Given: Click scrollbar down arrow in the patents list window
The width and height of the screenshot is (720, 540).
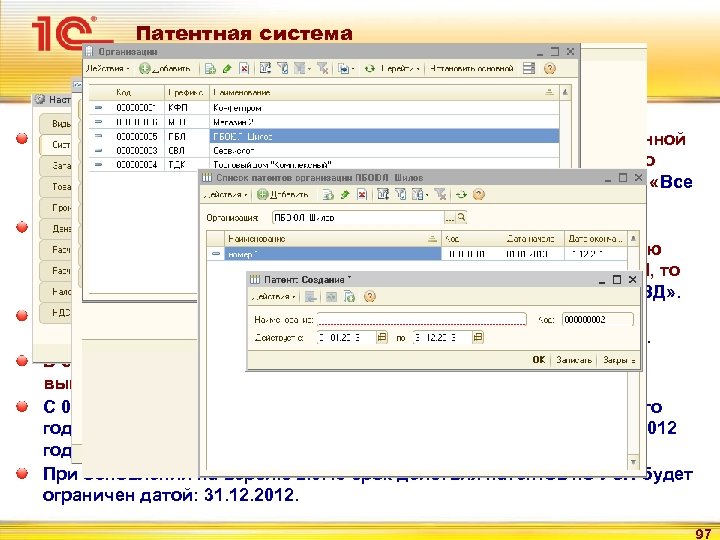Looking at the screenshot, I should click(633, 462).
